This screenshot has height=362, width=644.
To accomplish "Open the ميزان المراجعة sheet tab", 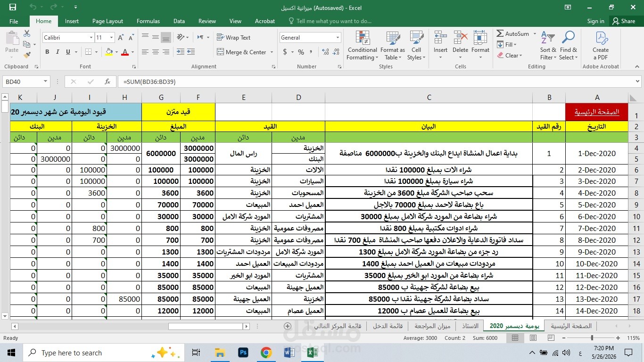I will (x=432, y=326).
